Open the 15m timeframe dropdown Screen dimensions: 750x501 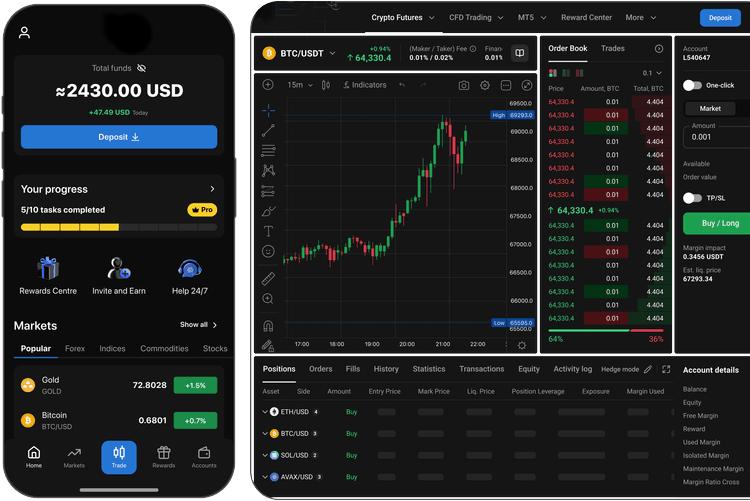click(x=300, y=85)
